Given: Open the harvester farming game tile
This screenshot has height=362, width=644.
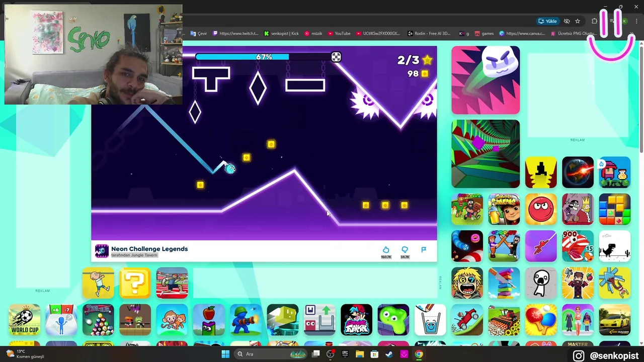Looking at the screenshot, I should [504, 320].
